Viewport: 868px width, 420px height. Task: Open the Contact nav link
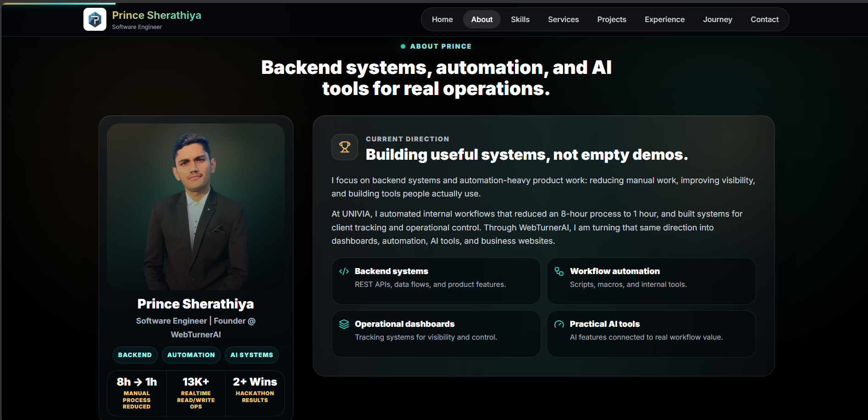765,19
